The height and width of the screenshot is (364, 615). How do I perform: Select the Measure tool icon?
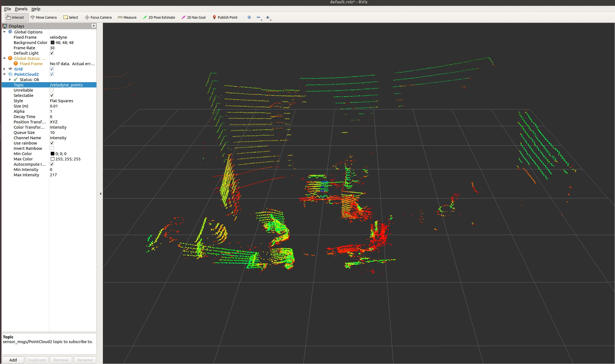(117, 17)
